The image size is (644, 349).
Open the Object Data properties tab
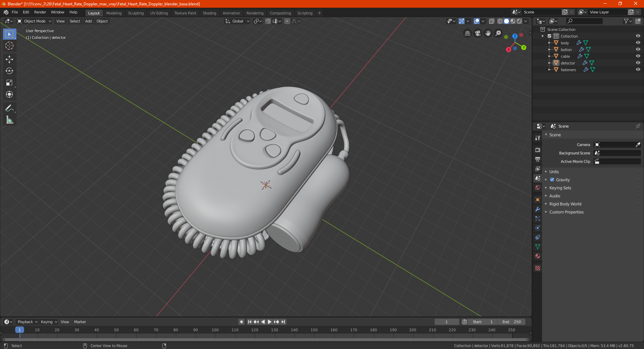pos(538,247)
